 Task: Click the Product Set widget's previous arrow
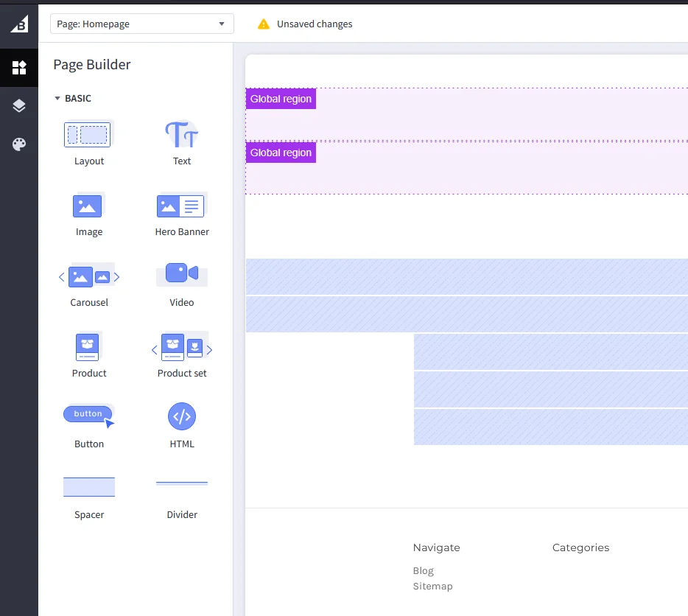click(154, 350)
